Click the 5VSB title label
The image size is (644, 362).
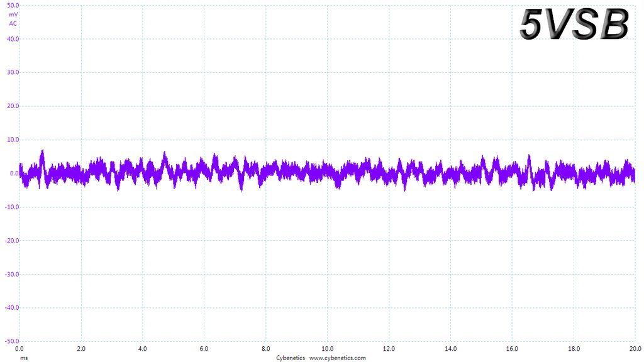(574, 25)
